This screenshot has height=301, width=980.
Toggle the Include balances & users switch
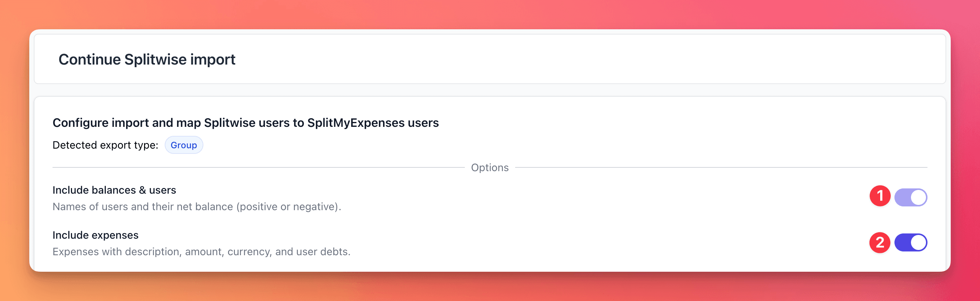[x=910, y=197]
